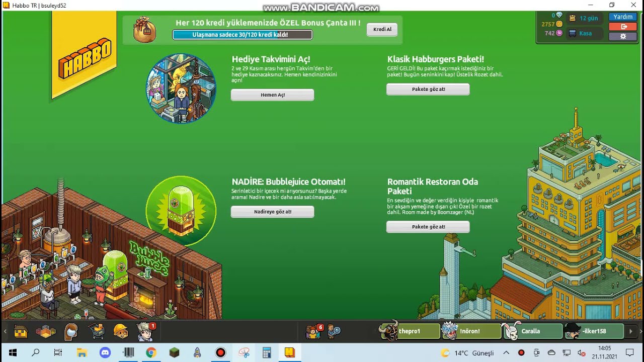Image resolution: width=644 pixels, height=362 pixels.
Task: Click Pakete göz at for Habburgers
Action: tap(428, 89)
